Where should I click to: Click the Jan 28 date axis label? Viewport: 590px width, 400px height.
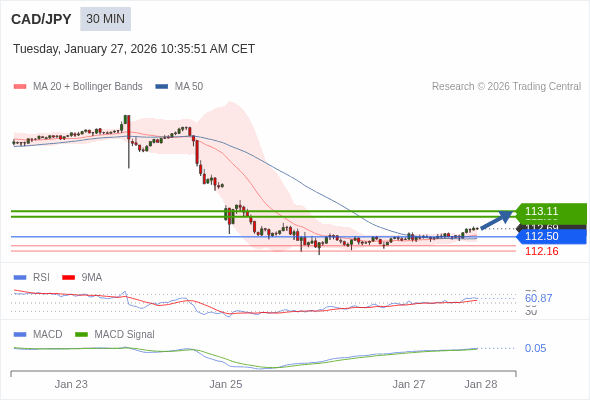[481, 384]
